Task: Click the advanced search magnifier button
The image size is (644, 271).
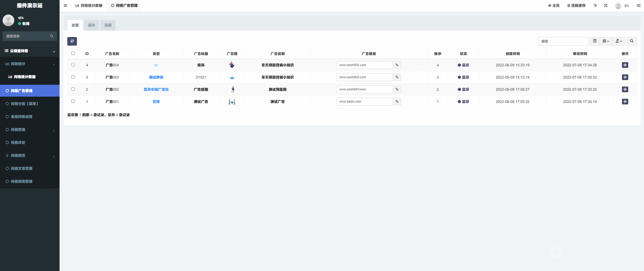Action: pos(631,41)
